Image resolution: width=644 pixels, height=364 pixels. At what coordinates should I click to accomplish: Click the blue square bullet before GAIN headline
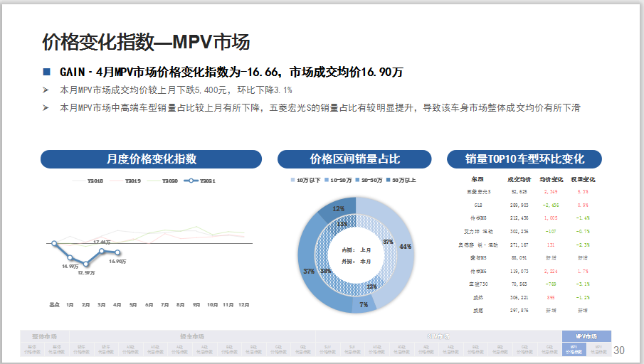[47, 72]
